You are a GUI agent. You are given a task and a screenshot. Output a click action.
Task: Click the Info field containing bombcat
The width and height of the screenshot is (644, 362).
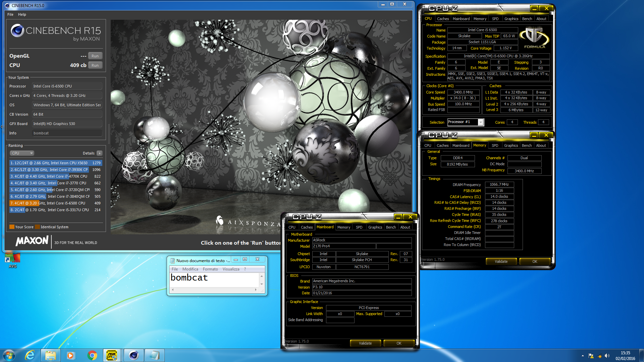pos(67,133)
